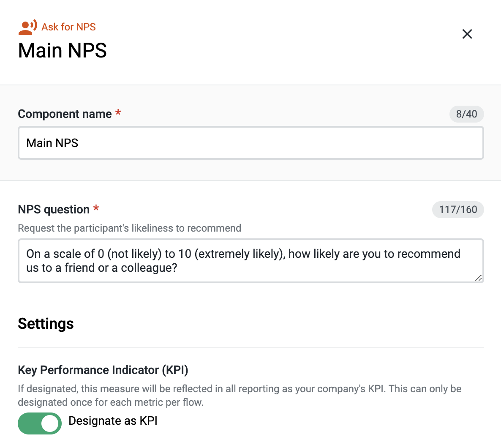
Task: Click the red asterisk beside Component name
Action: (118, 113)
